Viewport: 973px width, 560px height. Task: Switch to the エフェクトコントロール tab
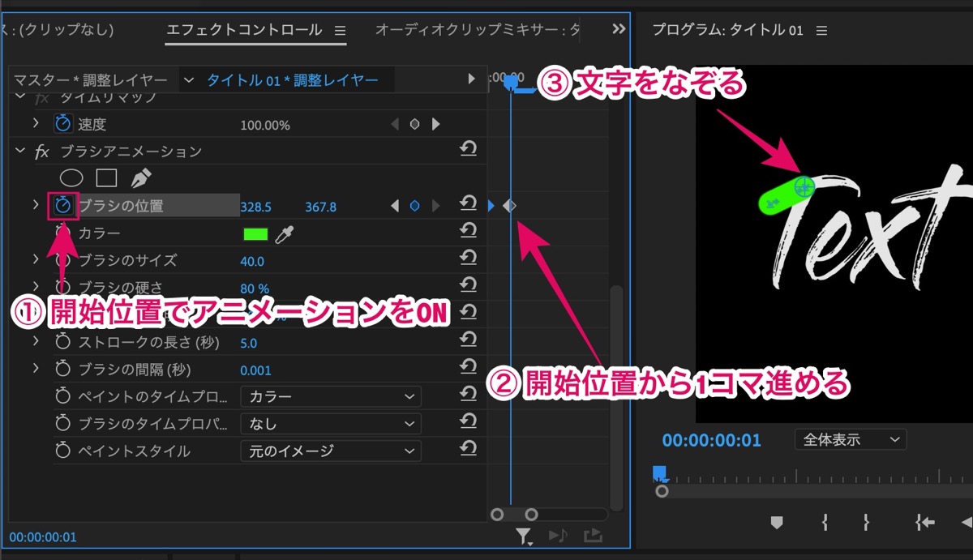pyautogui.click(x=244, y=30)
